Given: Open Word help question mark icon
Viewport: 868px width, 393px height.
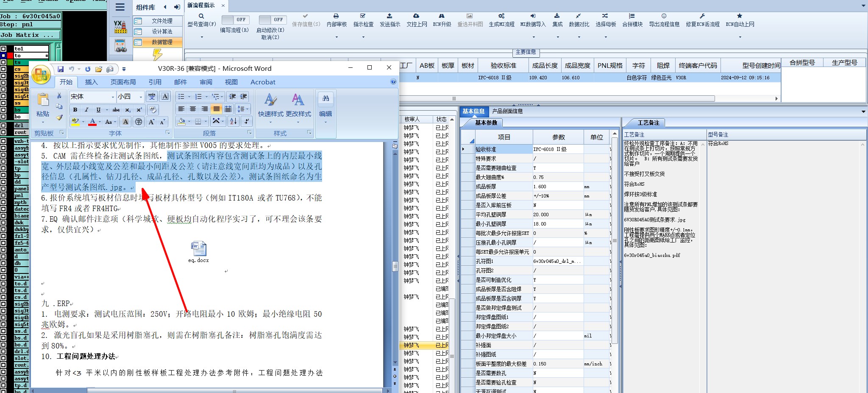Looking at the screenshot, I should point(393,82).
